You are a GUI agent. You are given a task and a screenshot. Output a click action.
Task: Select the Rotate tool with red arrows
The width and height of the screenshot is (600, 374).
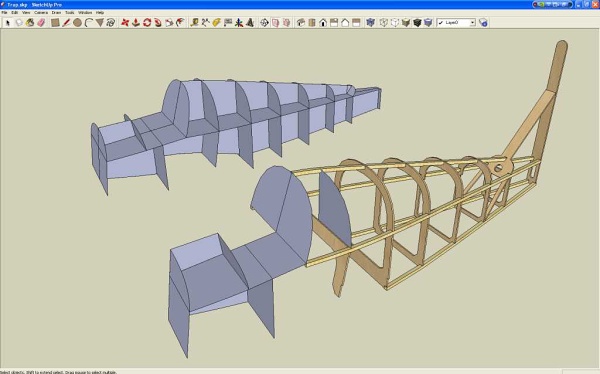(147, 23)
